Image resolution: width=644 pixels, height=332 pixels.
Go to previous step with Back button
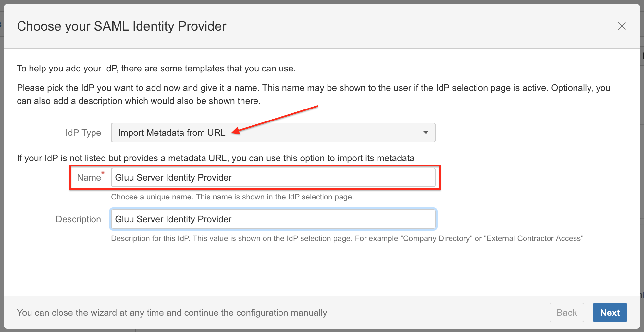point(567,313)
